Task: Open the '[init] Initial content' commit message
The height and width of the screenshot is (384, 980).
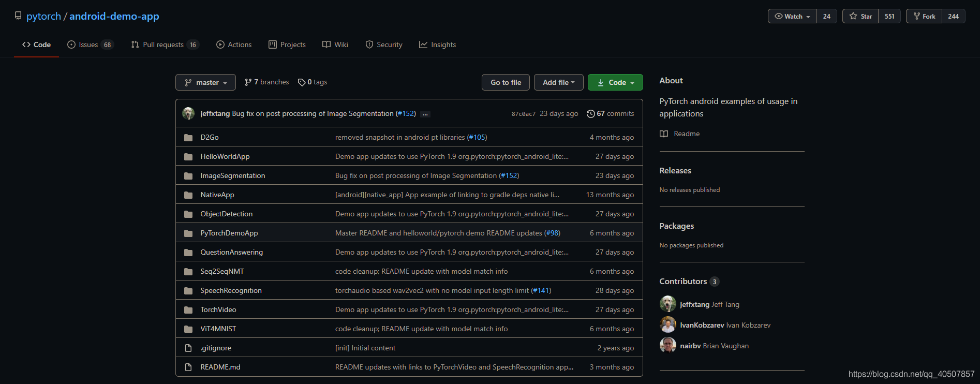Action: point(365,348)
